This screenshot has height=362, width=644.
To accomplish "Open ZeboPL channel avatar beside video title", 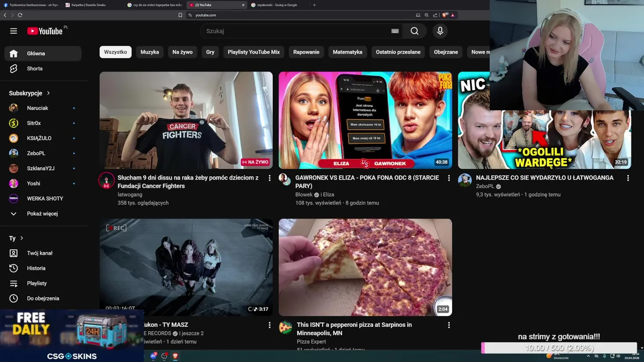I will [464, 180].
